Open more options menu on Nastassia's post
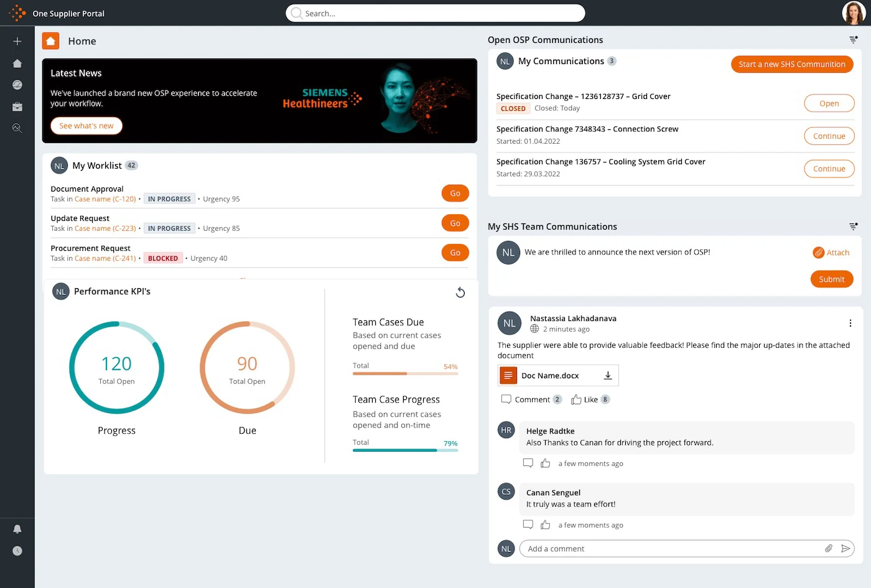 pyautogui.click(x=850, y=323)
